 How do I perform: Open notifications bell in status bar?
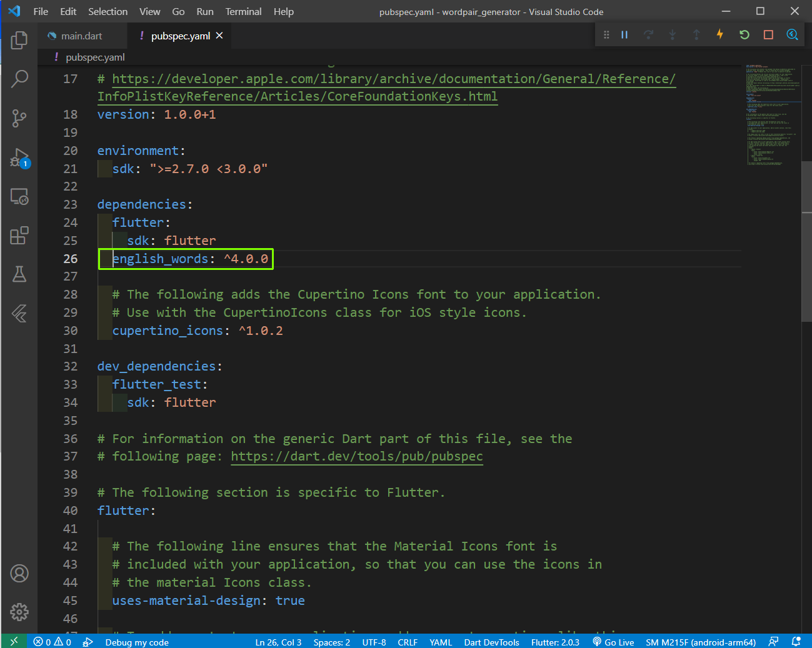796,642
